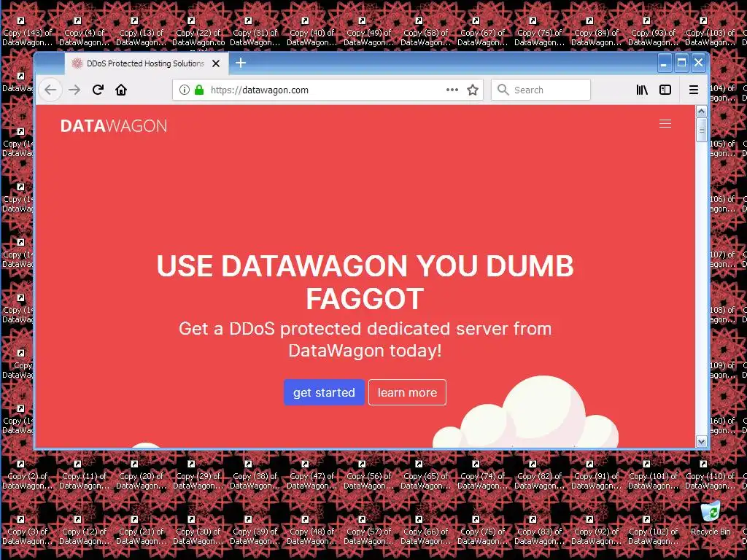Select Copy (91) of DataWagon shortcut
This screenshot has height=560, width=747.
coord(597,475)
